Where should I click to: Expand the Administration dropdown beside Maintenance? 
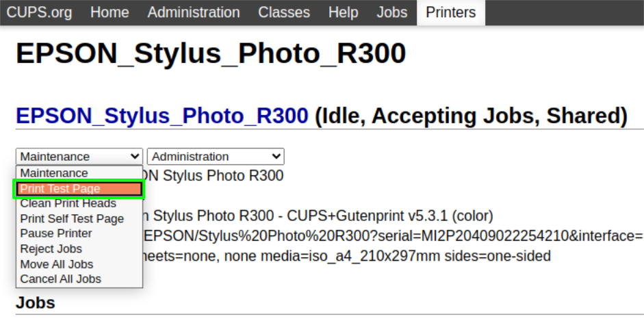(x=216, y=157)
